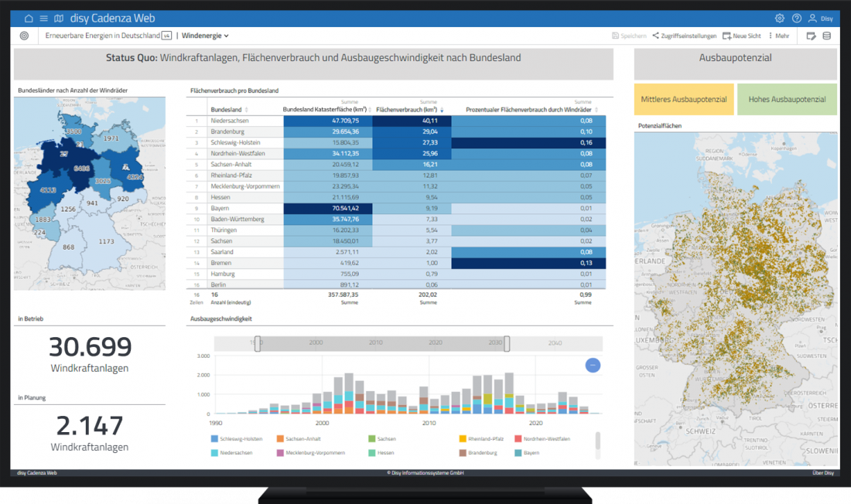Open Zugriffseinstellungen from the toolbar

point(687,36)
